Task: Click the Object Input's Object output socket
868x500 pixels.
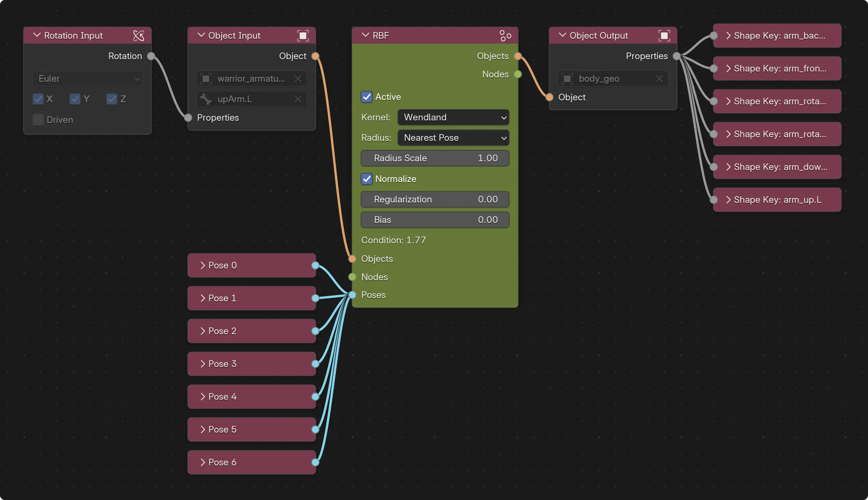Action: point(315,56)
